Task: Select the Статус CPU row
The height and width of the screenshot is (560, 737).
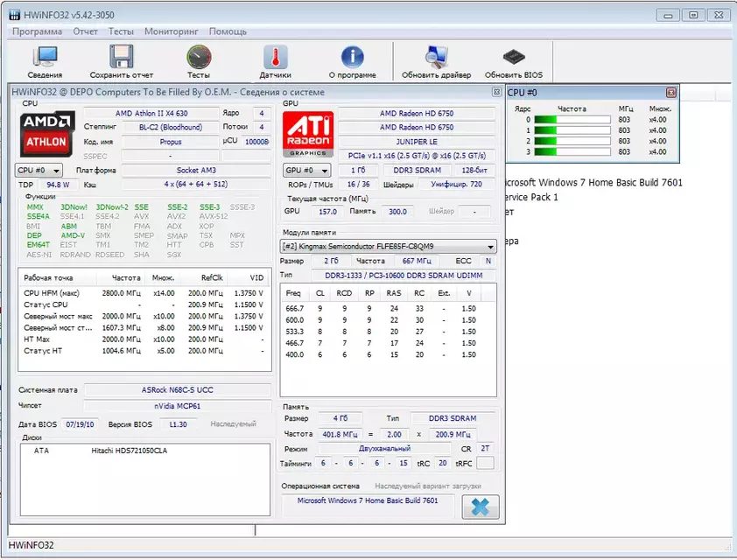Action: coord(144,304)
